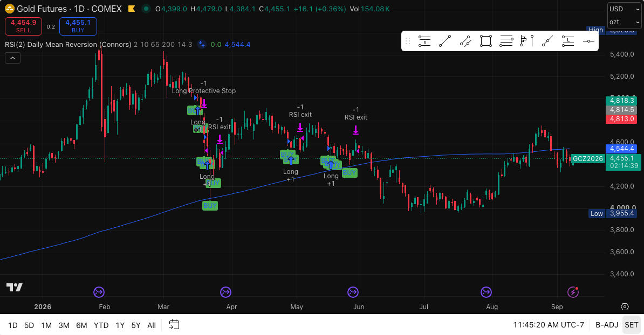Select the short position tool icon

[x=424, y=41]
